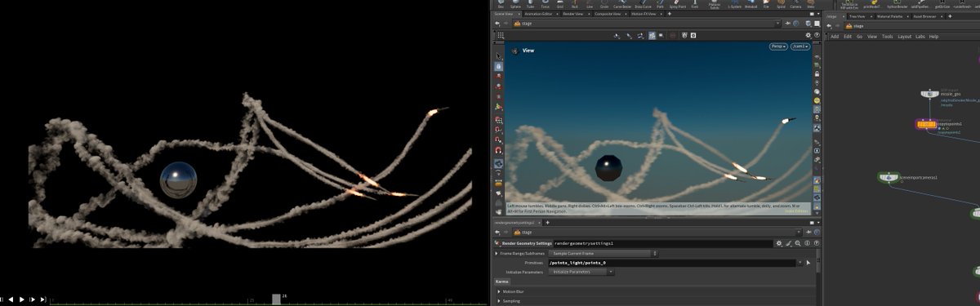Jump to last frame in the player
Image resolution: width=980 pixels, height=306 pixels.
coord(42,299)
